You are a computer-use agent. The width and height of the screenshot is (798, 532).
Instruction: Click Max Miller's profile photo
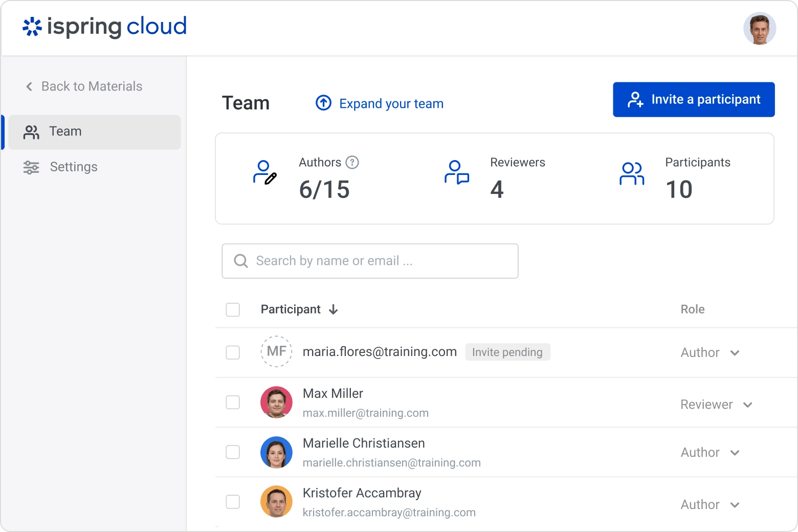point(276,402)
